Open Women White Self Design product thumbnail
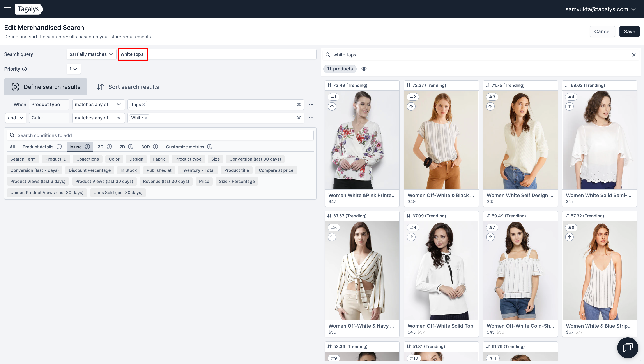The width and height of the screenshot is (644, 364). 520,140
